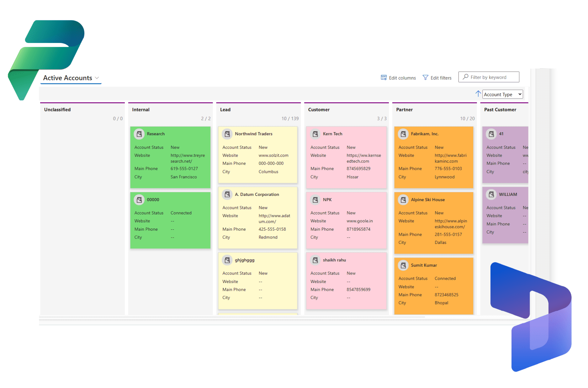The image size is (588, 388).
Task: Toggle sort direction with the up arrow
Action: 478,94
